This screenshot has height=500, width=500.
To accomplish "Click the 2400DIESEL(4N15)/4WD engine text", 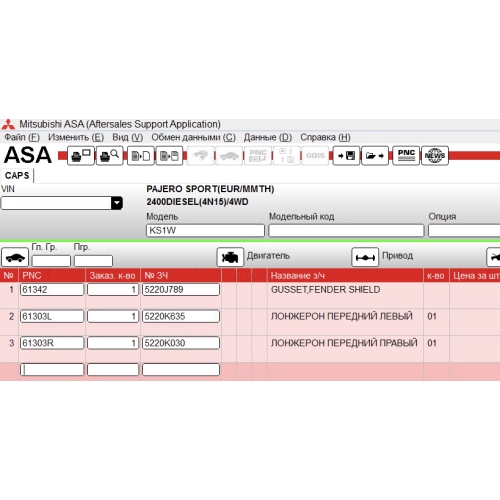I will (x=197, y=202).
